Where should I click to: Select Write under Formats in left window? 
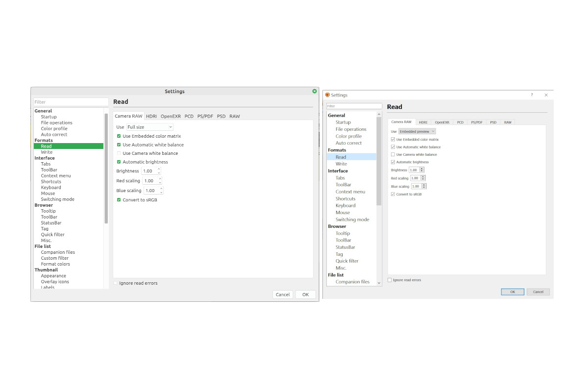(47, 152)
